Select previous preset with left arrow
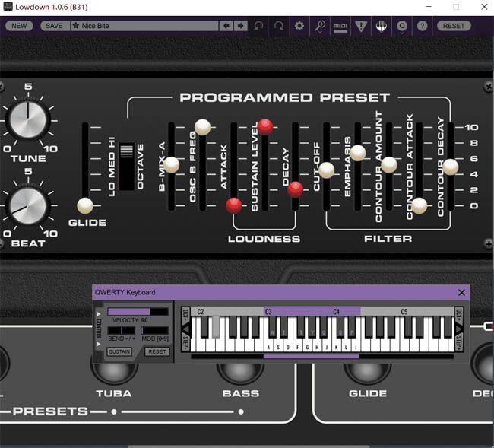The height and width of the screenshot is (448, 494). [x=226, y=26]
